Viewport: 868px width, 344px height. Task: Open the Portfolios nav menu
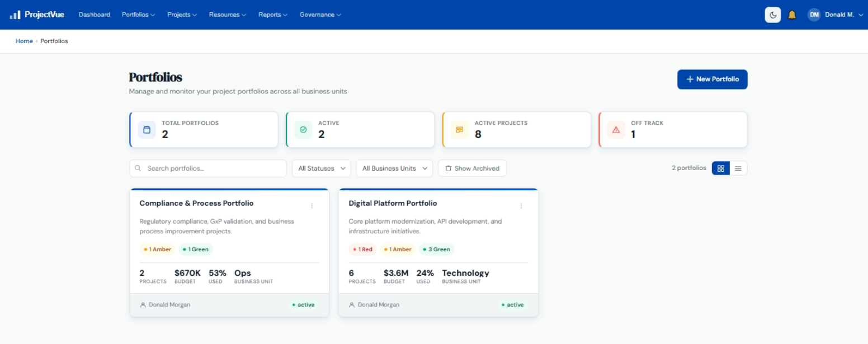[139, 15]
